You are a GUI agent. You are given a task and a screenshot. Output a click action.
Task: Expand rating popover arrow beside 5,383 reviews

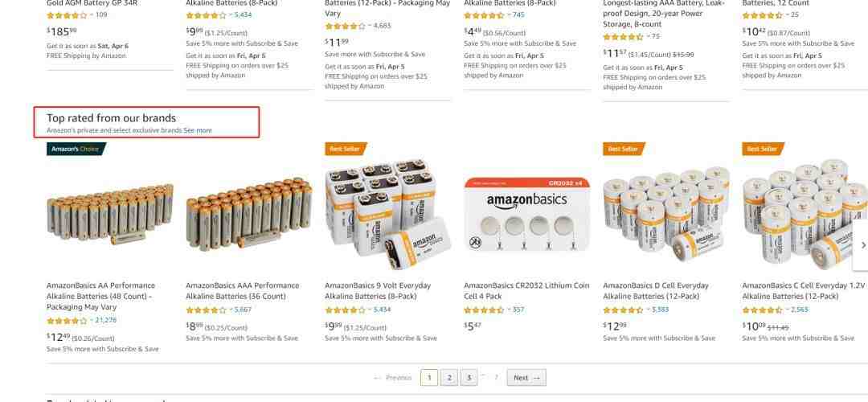point(647,310)
